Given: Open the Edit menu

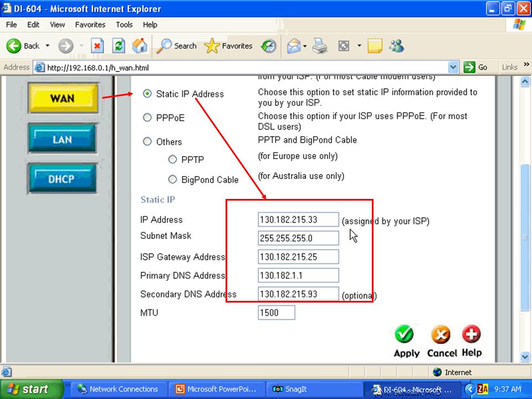Looking at the screenshot, I should pyautogui.click(x=33, y=25).
